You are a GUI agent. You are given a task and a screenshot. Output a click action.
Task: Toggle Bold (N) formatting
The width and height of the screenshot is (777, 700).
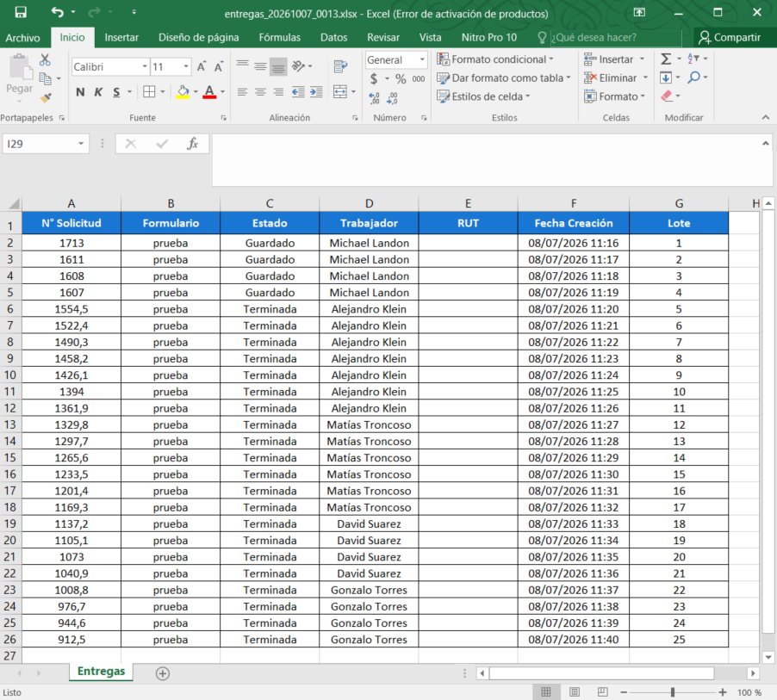tap(80, 92)
